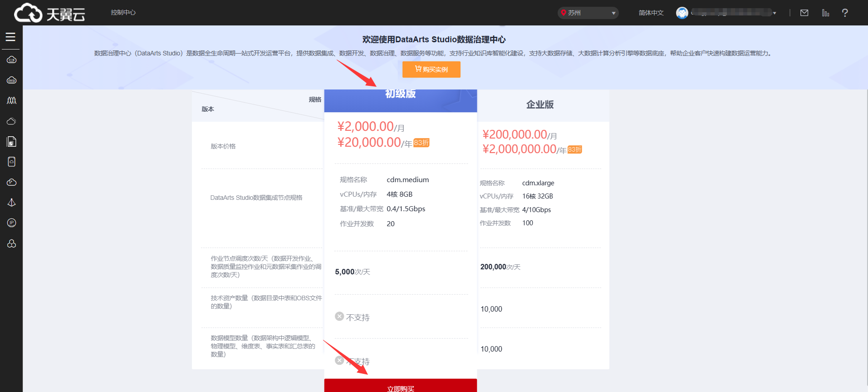Viewport: 868px width, 392px height.
Task: Click the 200,000次/天 value
Action: (500, 267)
